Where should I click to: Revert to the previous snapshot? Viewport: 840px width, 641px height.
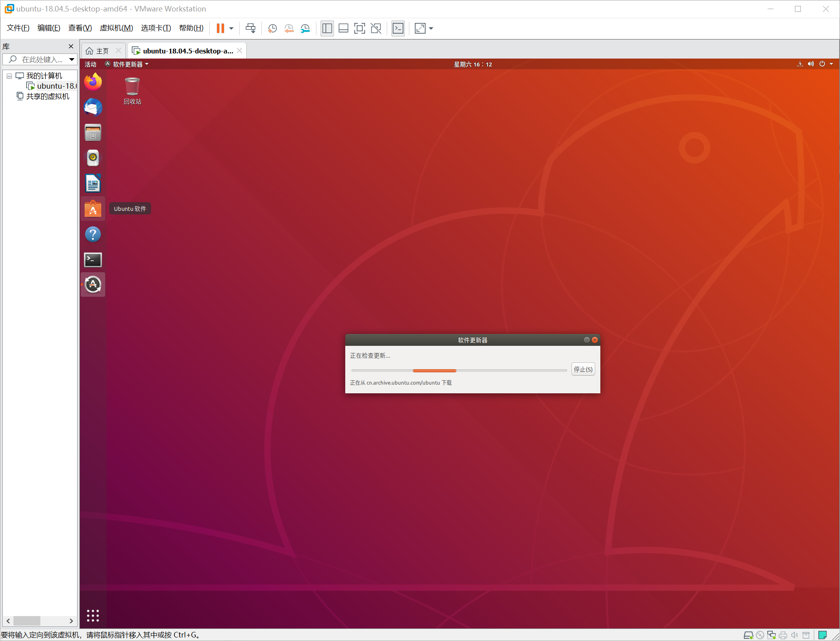pos(289,28)
